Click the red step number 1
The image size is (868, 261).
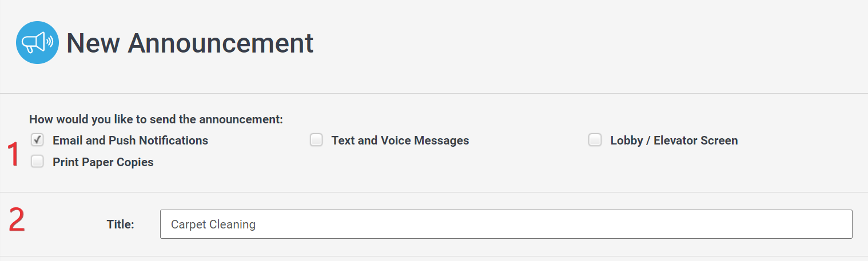13,155
